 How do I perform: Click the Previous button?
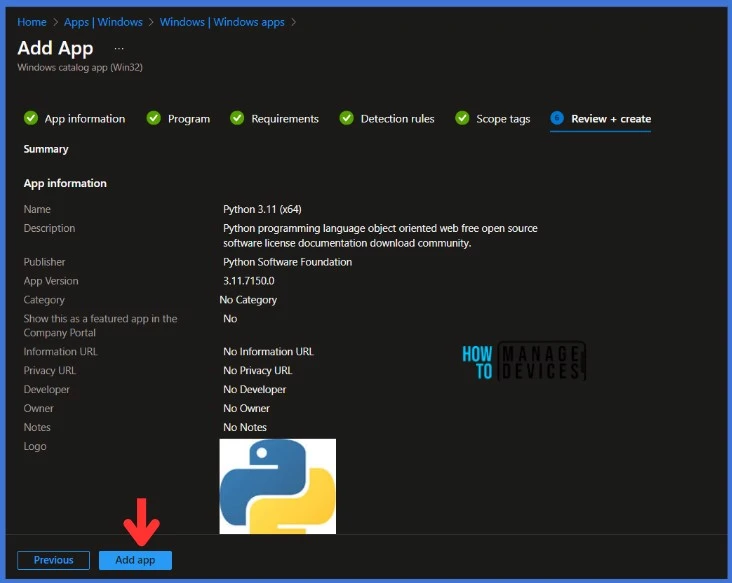coord(53,560)
